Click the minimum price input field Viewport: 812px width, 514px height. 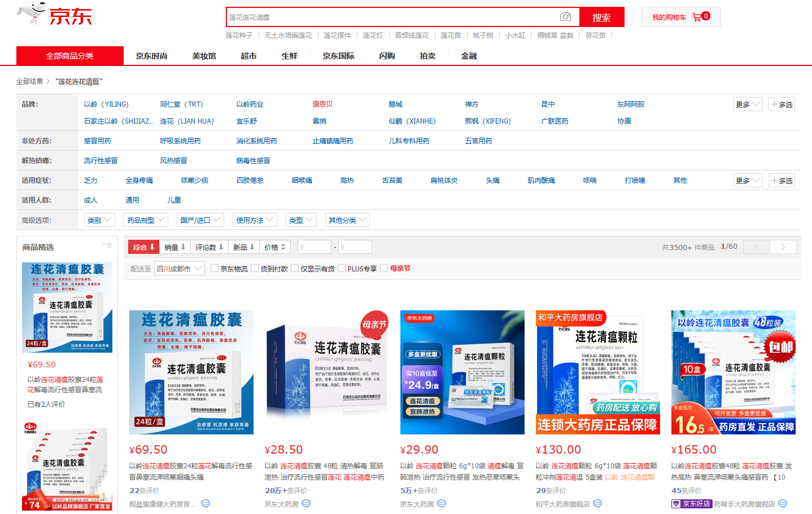[314, 247]
